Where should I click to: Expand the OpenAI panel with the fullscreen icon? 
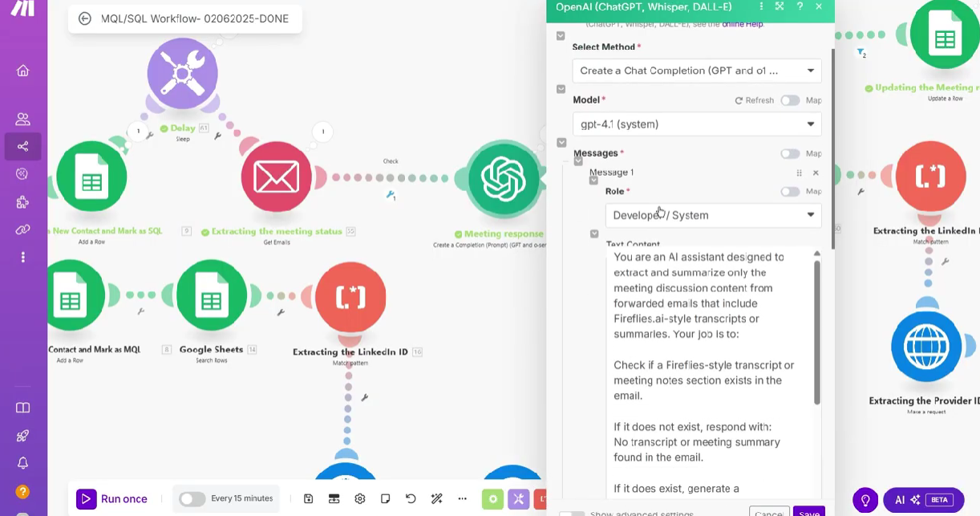(780, 6)
